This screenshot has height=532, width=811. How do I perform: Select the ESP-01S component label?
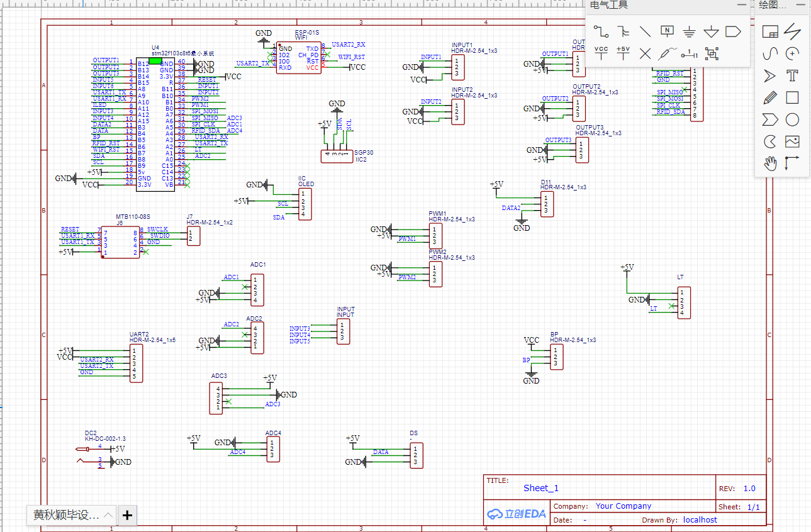(x=307, y=32)
